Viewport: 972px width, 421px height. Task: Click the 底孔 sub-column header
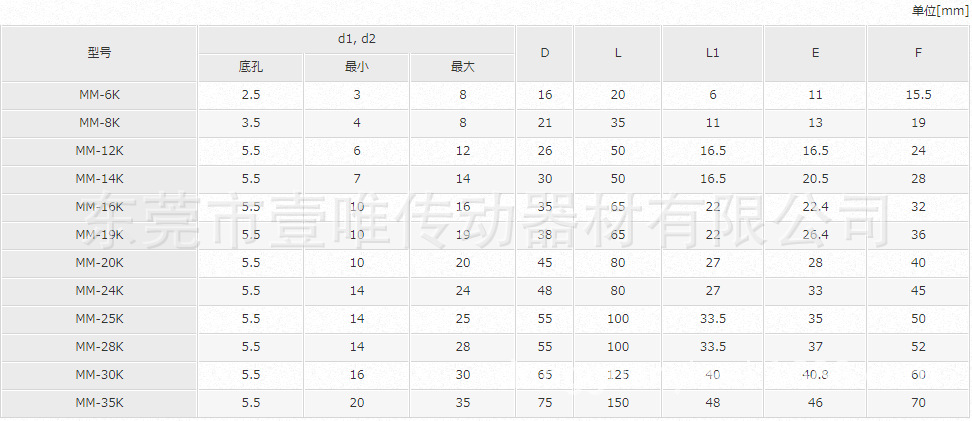pyautogui.click(x=250, y=67)
